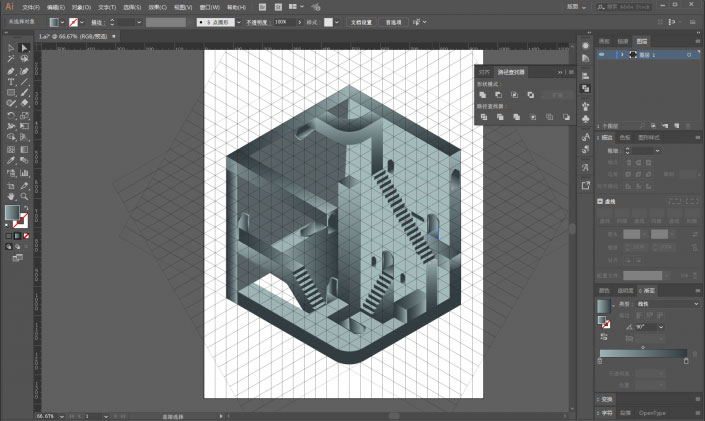The width and height of the screenshot is (705, 421).
Task: Click Exclude in Pathfinder panel
Action: [x=531, y=95]
